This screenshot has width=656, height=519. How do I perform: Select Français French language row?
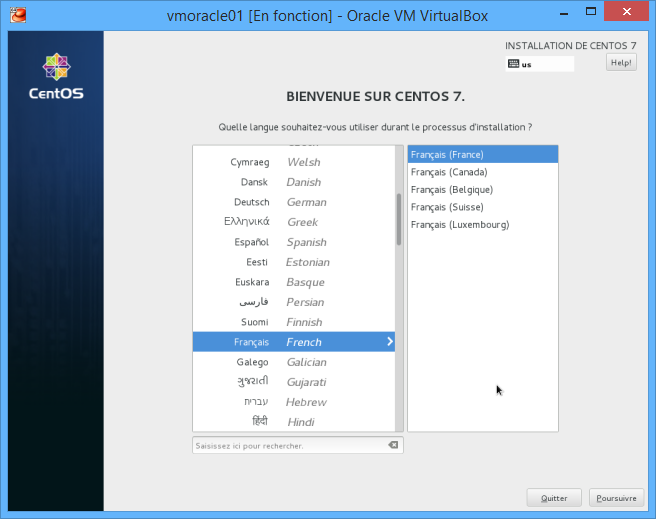pyautogui.click(x=294, y=342)
